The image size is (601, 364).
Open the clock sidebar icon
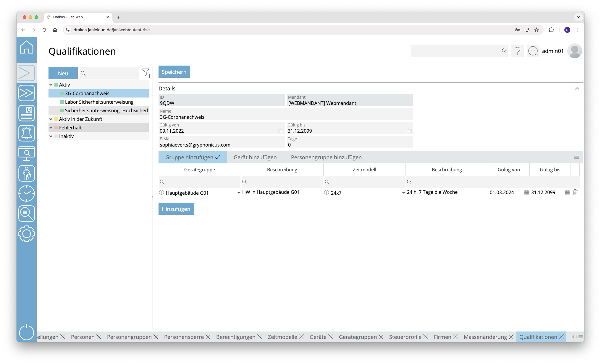(27, 194)
